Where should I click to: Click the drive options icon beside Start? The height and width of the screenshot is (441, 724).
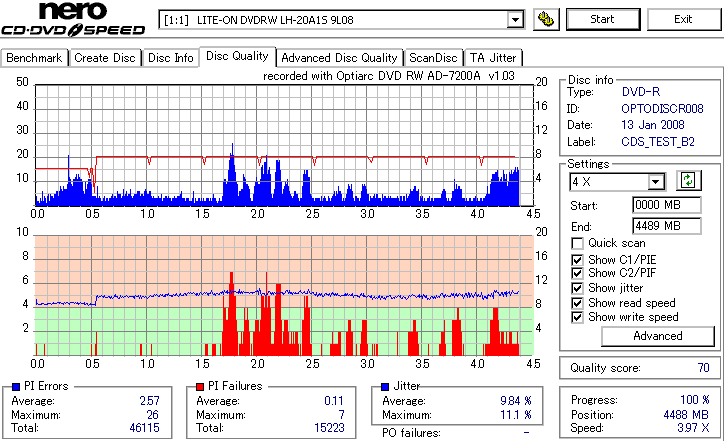pyautogui.click(x=546, y=19)
